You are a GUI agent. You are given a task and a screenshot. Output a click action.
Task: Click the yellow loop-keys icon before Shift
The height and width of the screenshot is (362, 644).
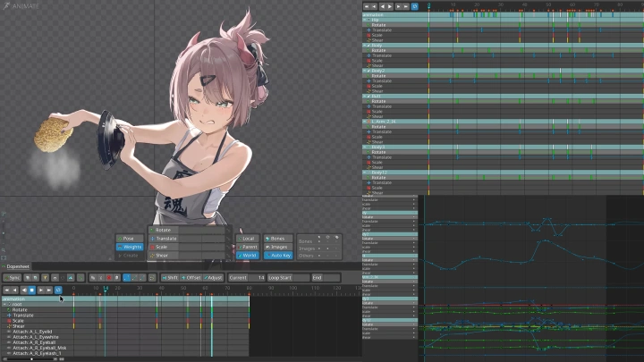pyautogui.click(x=152, y=278)
